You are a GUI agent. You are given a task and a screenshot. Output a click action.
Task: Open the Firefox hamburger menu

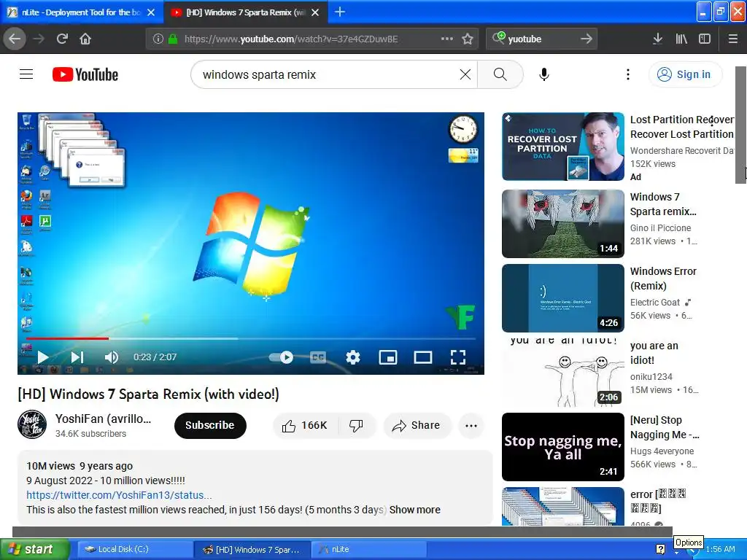coord(733,39)
